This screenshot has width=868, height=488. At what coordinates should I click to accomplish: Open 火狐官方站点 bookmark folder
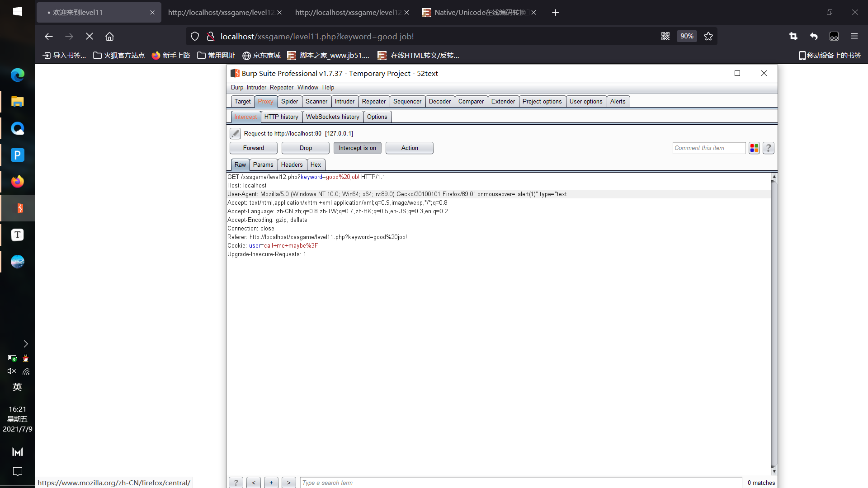(119, 55)
